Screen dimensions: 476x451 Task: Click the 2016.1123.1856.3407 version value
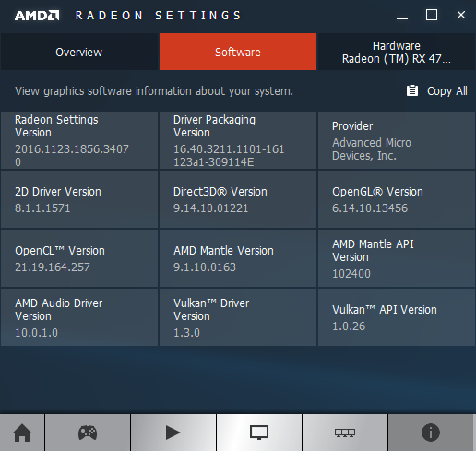click(72, 156)
